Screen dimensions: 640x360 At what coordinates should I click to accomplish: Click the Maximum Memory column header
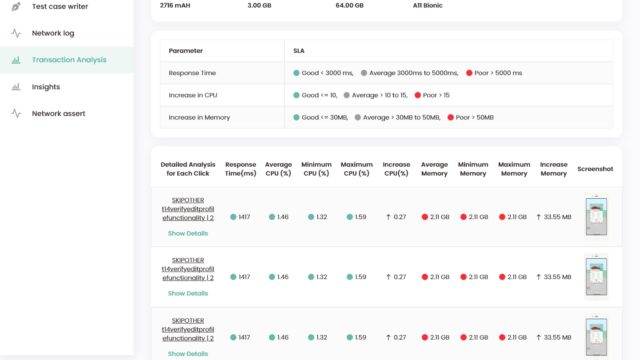[514, 169]
